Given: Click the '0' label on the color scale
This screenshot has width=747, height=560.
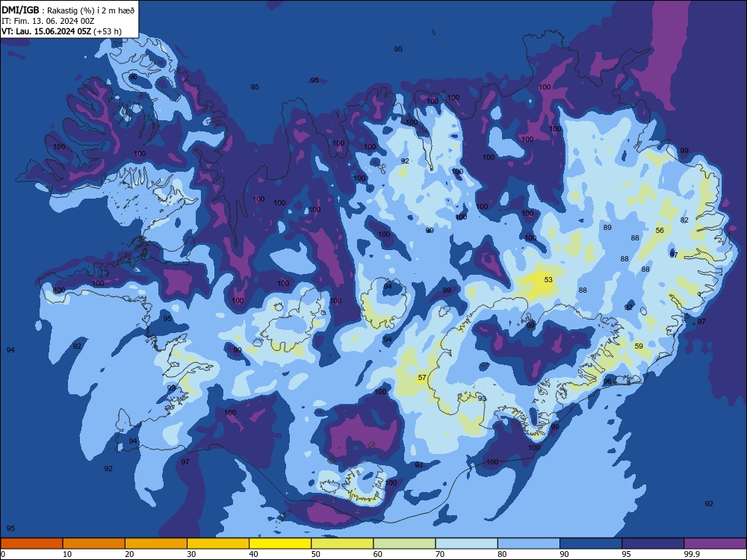Looking at the screenshot, I should coord(3,554).
